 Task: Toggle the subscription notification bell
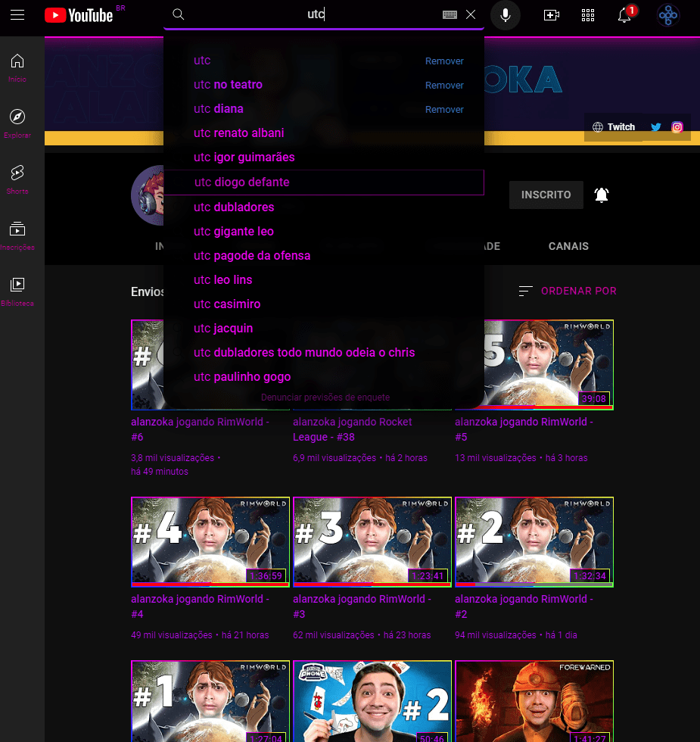tap(602, 195)
